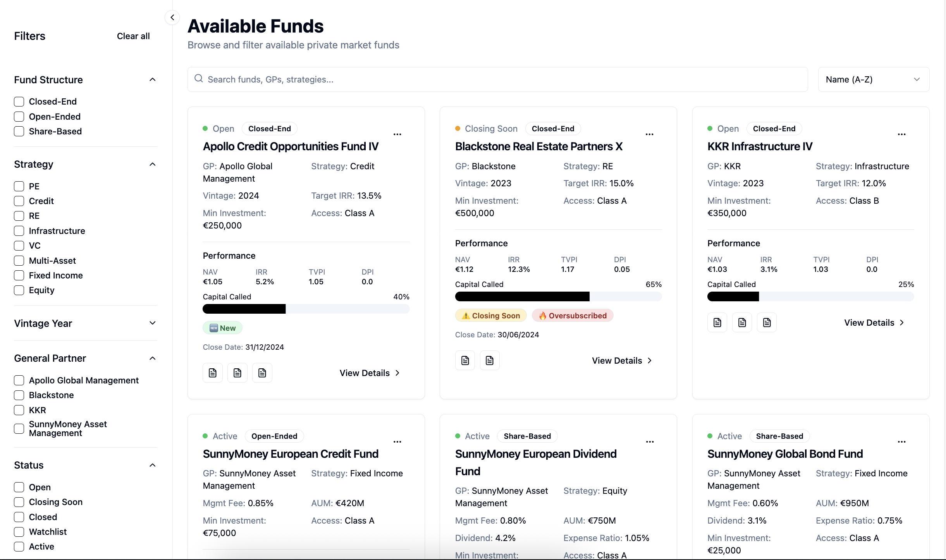Click the Closed-End tag on Apollo card
This screenshot has height=560, width=946.
[x=269, y=129]
